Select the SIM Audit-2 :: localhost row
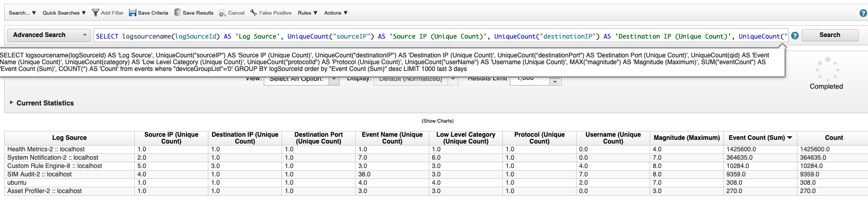The height and width of the screenshot is (215, 868). (x=40, y=174)
